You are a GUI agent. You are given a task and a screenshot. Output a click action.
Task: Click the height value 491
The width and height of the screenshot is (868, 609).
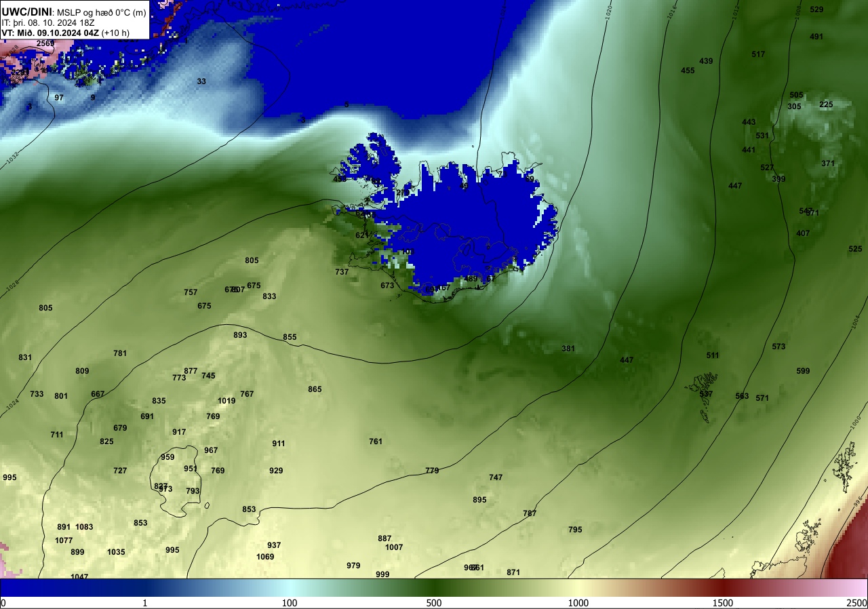(x=816, y=37)
